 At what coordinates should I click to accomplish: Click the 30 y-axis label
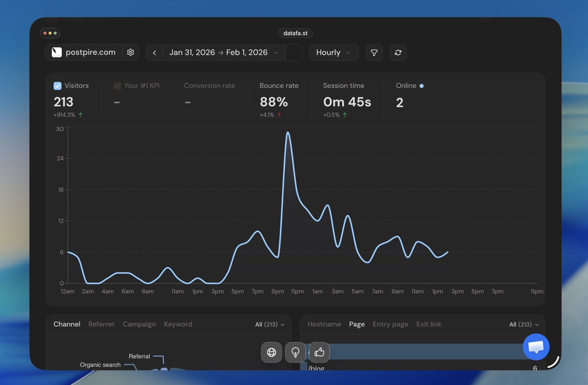click(x=60, y=129)
